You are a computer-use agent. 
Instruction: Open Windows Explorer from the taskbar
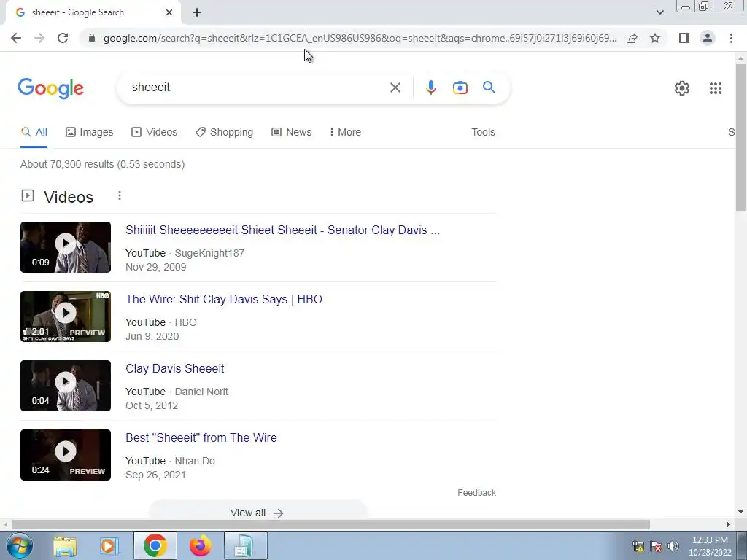click(x=65, y=546)
